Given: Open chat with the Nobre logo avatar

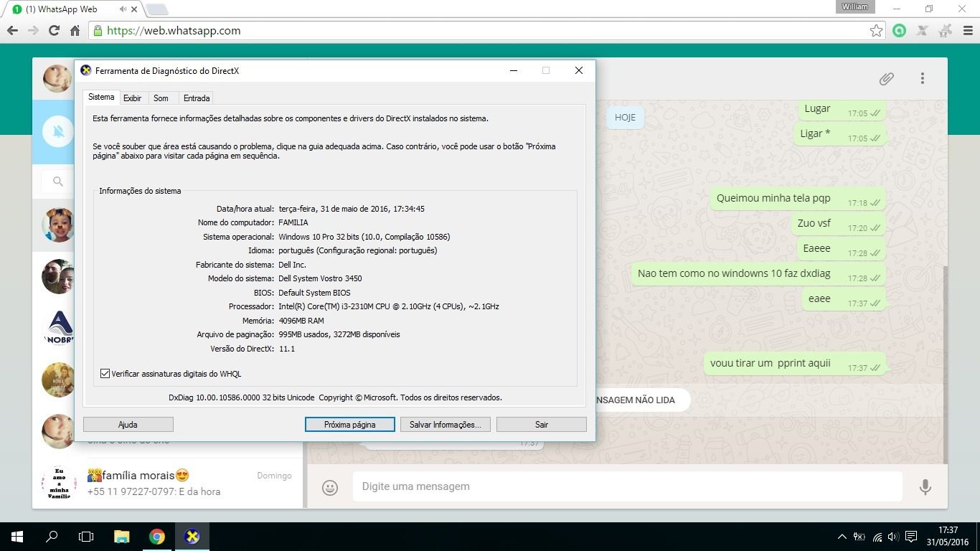Looking at the screenshot, I should (59, 328).
